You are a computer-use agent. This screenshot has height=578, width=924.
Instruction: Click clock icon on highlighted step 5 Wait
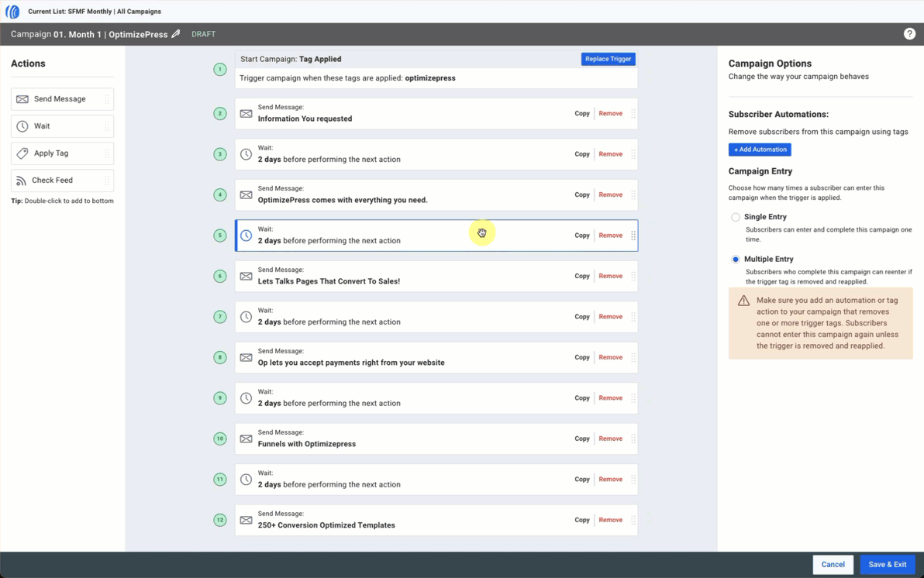(x=247, y=236)
